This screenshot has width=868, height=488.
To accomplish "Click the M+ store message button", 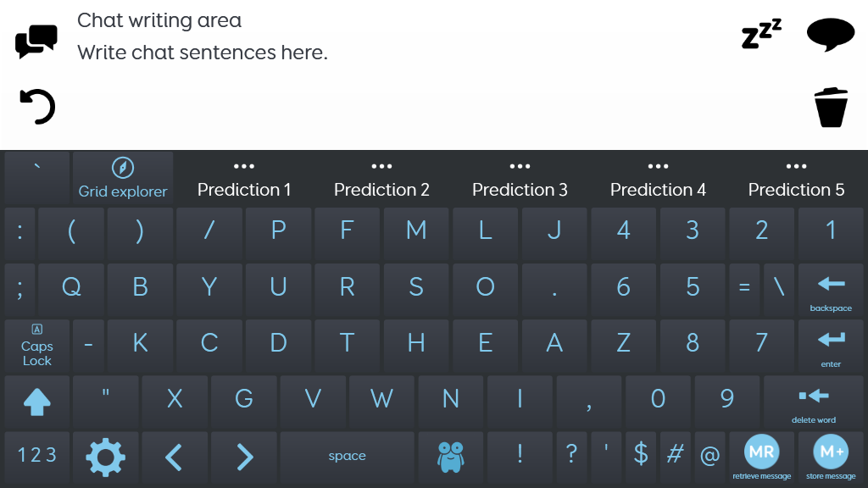I will (x=831, y=457).
